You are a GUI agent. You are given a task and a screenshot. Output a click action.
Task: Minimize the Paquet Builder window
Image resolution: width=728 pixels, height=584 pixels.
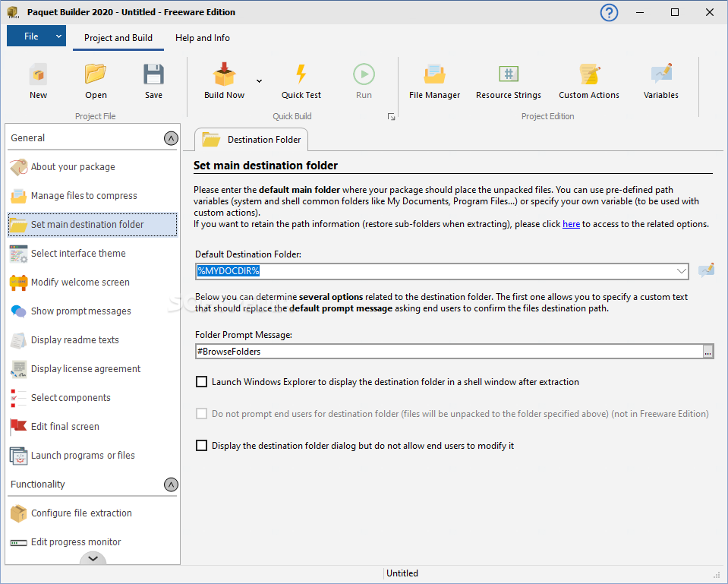[x=640, y=13]
